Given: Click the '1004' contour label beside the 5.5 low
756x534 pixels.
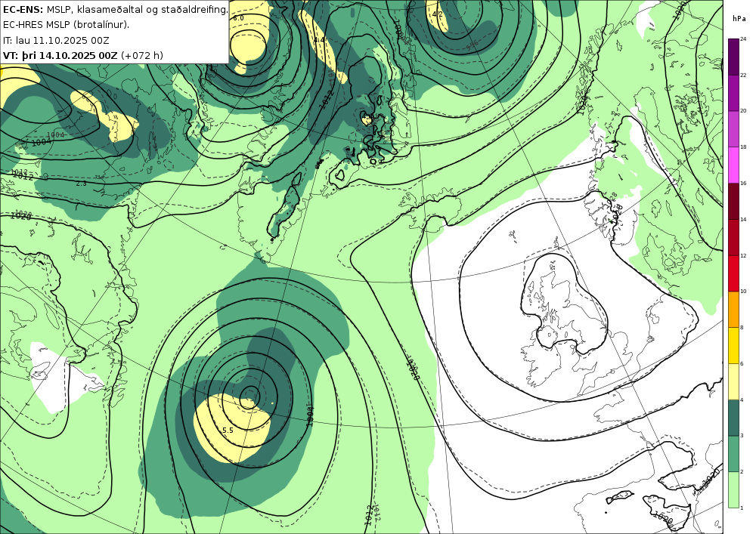Looking at the screenshot, I should click(x=311, y=416).
